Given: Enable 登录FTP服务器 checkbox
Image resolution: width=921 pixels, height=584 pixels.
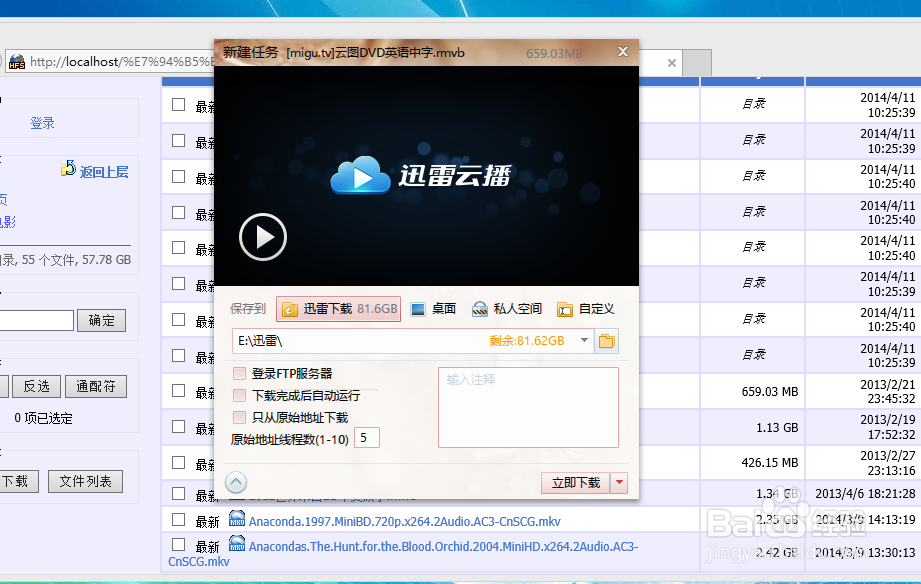Looking at the screenshot, I should pos(239,373).
